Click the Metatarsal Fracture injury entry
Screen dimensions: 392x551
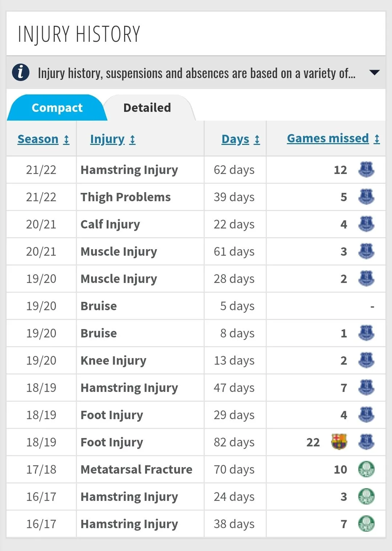(x=136, y=469)
